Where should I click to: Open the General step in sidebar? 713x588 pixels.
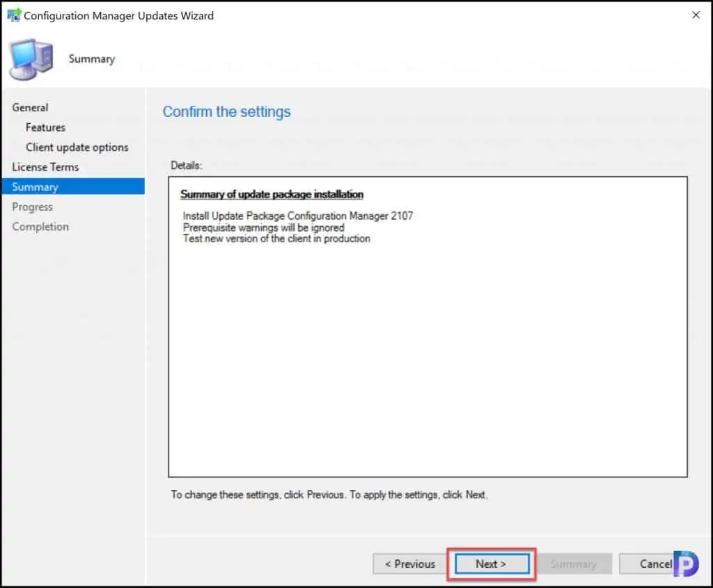[x=30, y=108]
